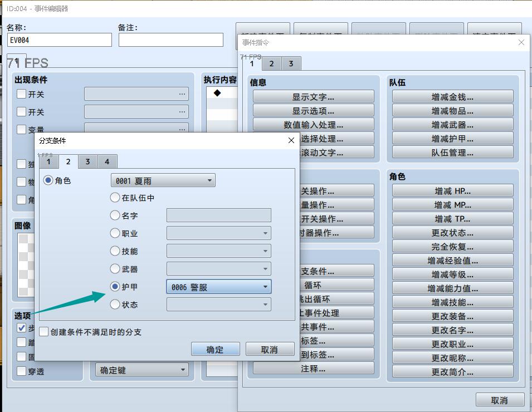This screenshot has width=532, height=412.
Task: Open the 武器 weapon dropdown
Action: pos(219,269)
